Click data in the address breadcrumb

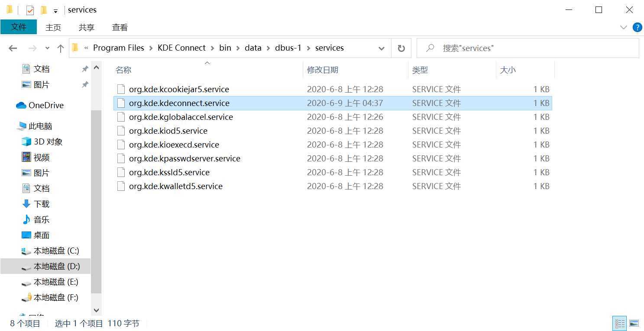click(253, 48)
